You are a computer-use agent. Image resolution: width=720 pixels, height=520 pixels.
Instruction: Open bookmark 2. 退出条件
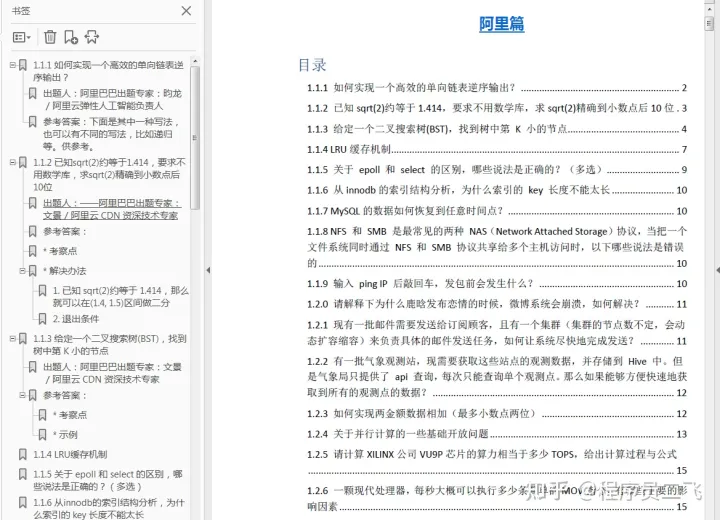pos(76,318)
